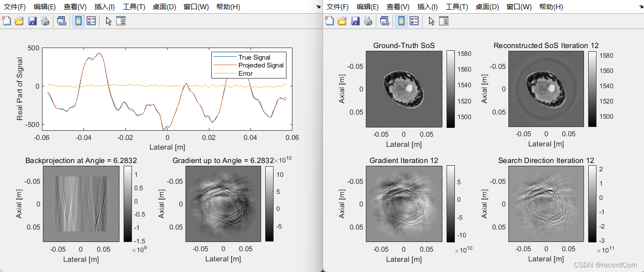The image size is (644, 272).
Task: Open 工具(T) menu in left window
Action: 134,7
